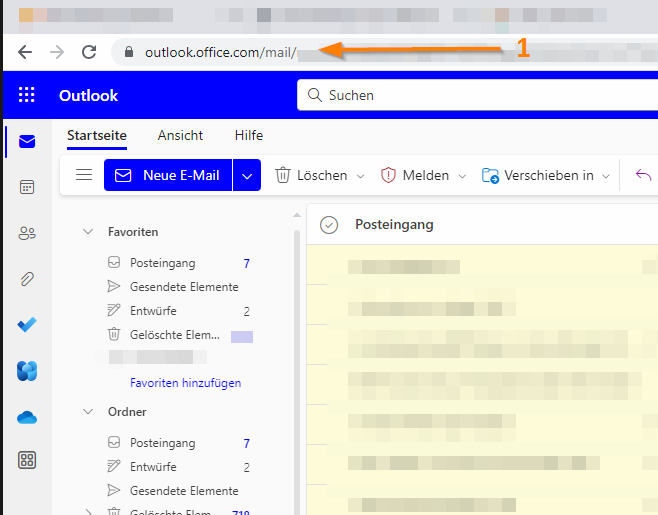Toggle select-all circle beside Posteingang header
Image resolution: width=658 pixels, height=515 pixels.
(329, 225)
